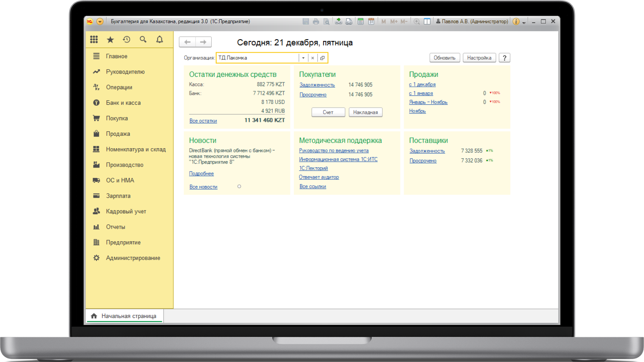Expand the arrow beside the info icon

pyautogui.click(x=524, y=22)
